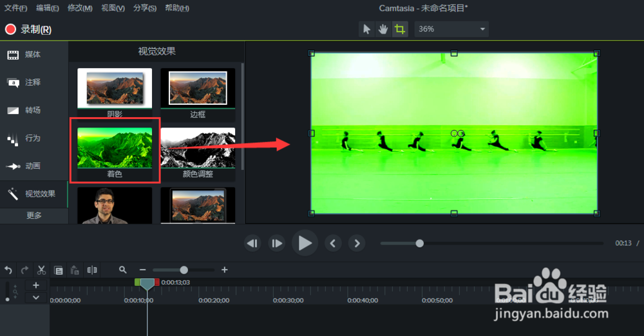Open the 文件(F) menu

[x=15, y=8]
